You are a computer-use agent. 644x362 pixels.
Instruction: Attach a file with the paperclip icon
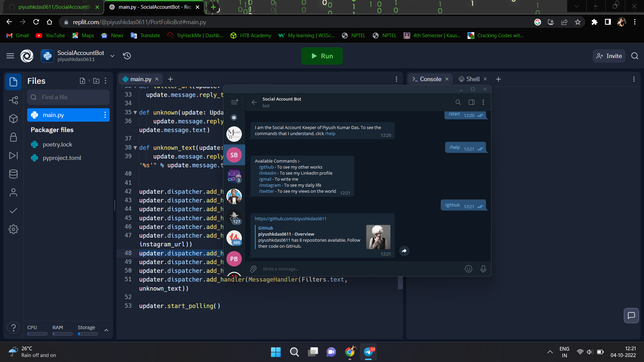pos(253,269)
